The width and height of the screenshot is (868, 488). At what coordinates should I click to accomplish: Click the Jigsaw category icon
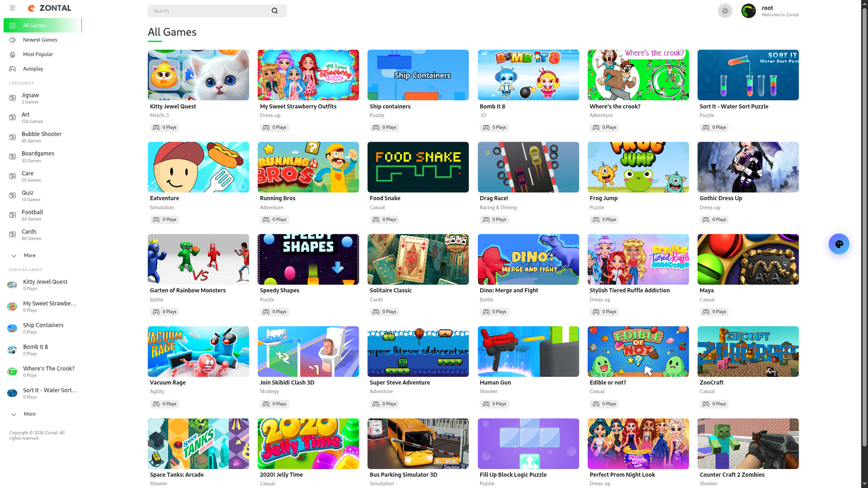click(x=12, y=98)
